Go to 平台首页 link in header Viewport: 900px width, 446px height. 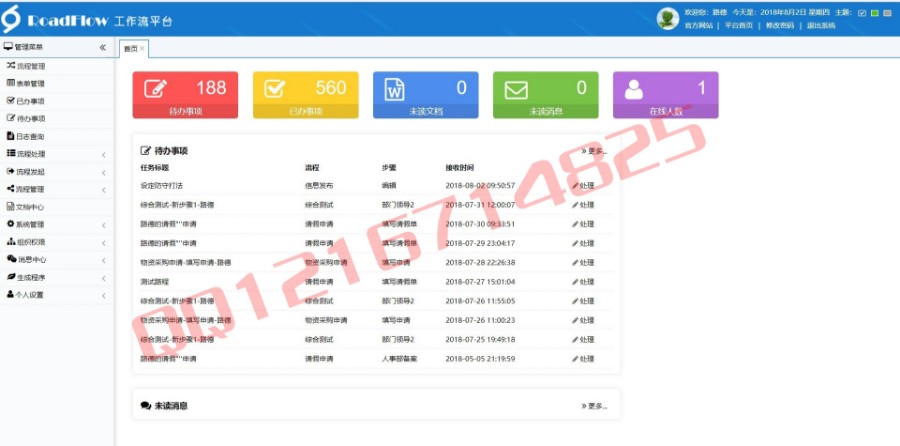(x=739, y=26)
